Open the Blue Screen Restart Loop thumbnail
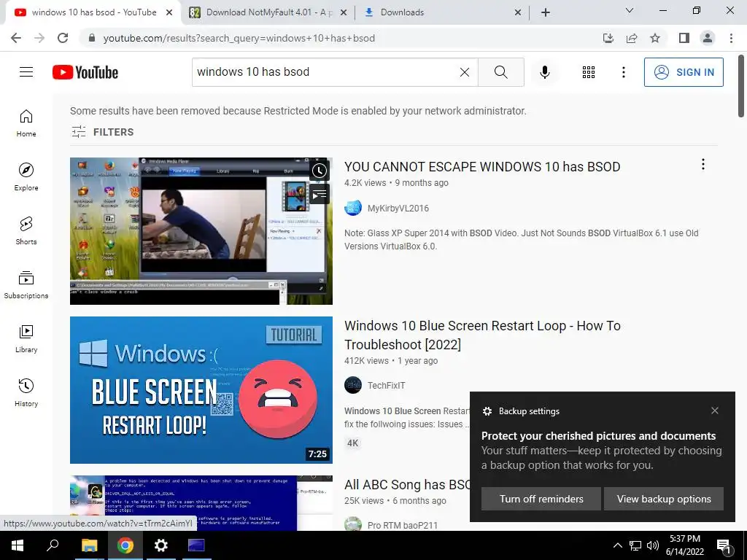 click(x=201, y=390)
